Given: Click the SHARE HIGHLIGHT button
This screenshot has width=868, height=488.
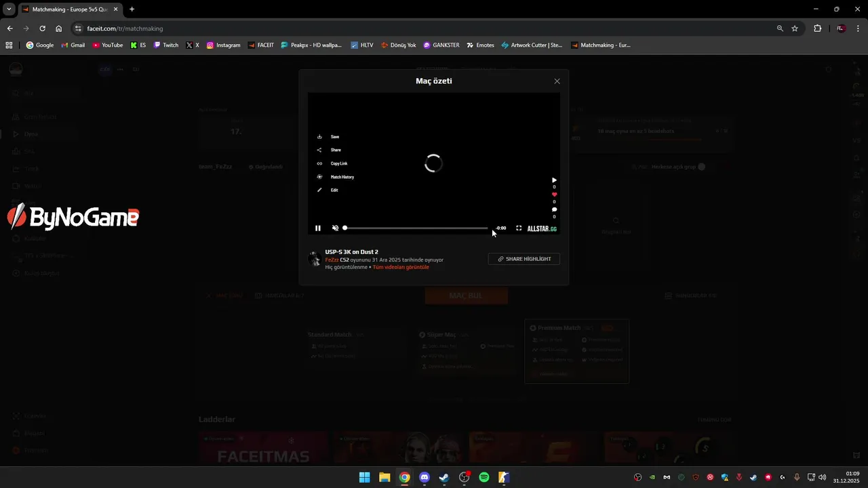Looking at the screenshot, I should [x=524, y=259].
